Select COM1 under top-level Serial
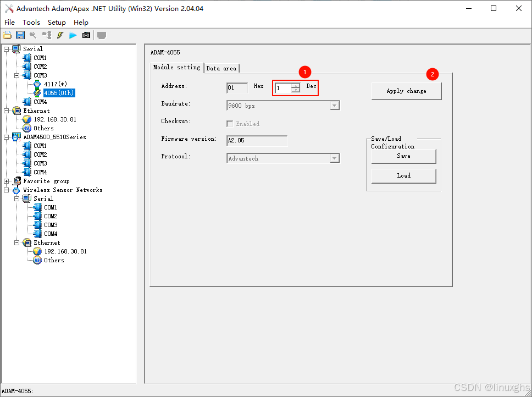532x397 pixels. [40, 58]
